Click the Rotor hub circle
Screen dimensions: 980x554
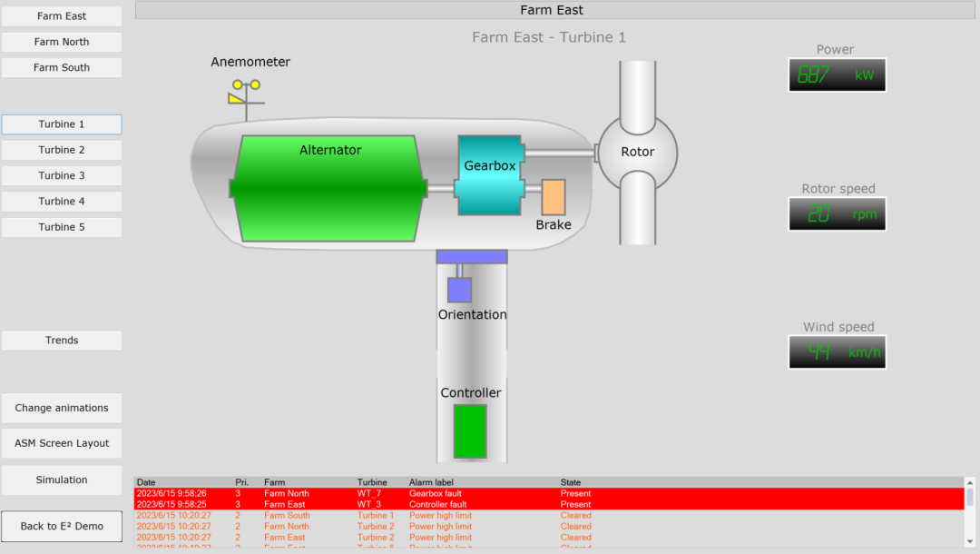[x=637, y=153]
